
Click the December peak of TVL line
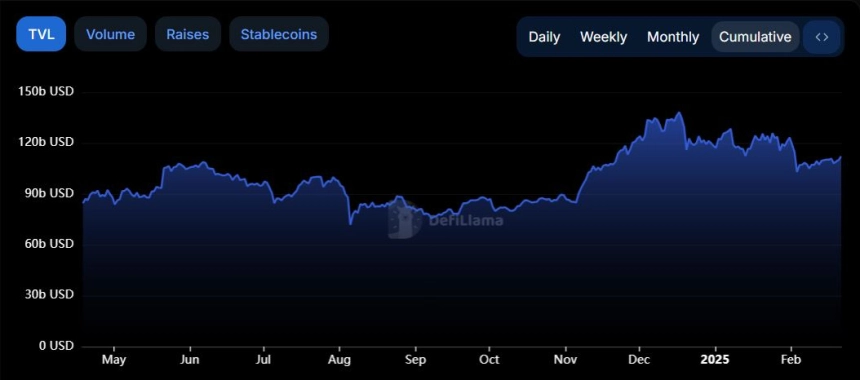(x=680, y=113)
